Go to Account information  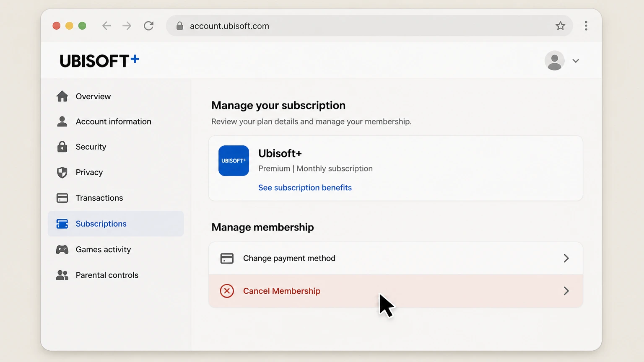(x=116, y=122)
